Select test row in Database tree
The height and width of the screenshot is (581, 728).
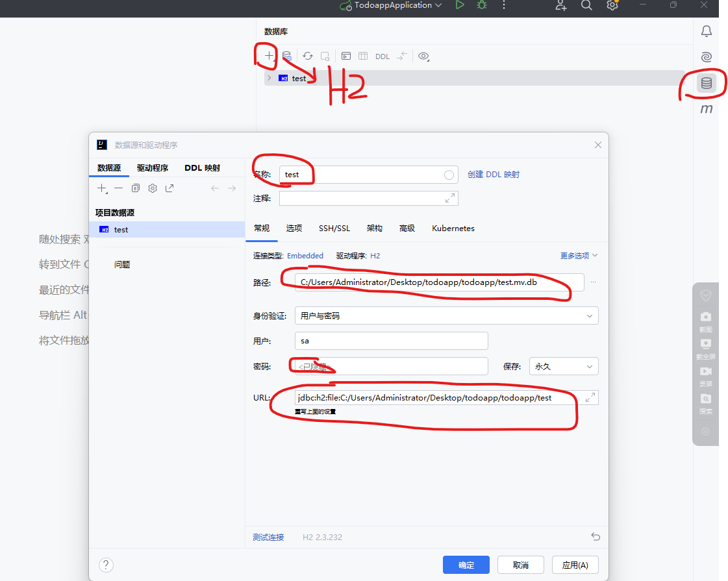pyautogui.click(x=474, y=78)
